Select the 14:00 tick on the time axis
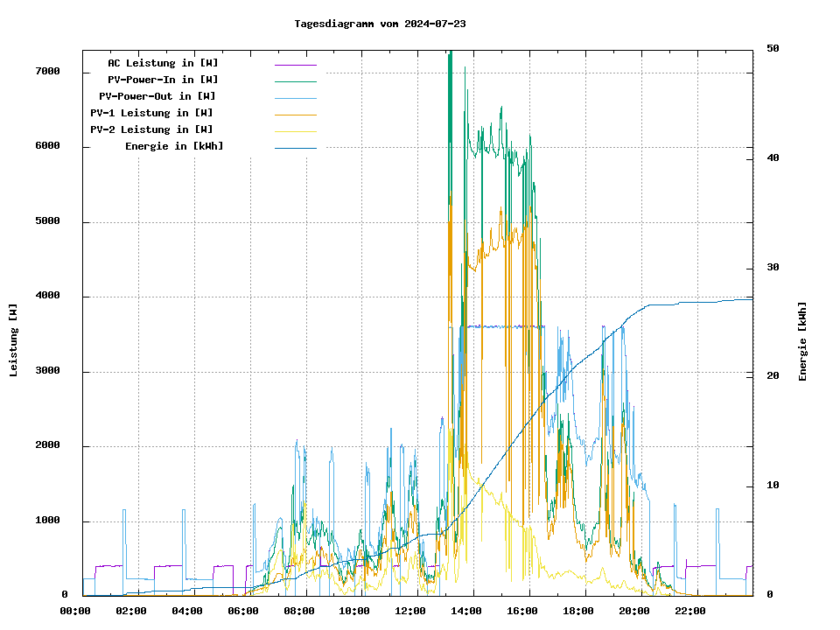The height and width of the screenshot is (630, 840). [466, 611]
